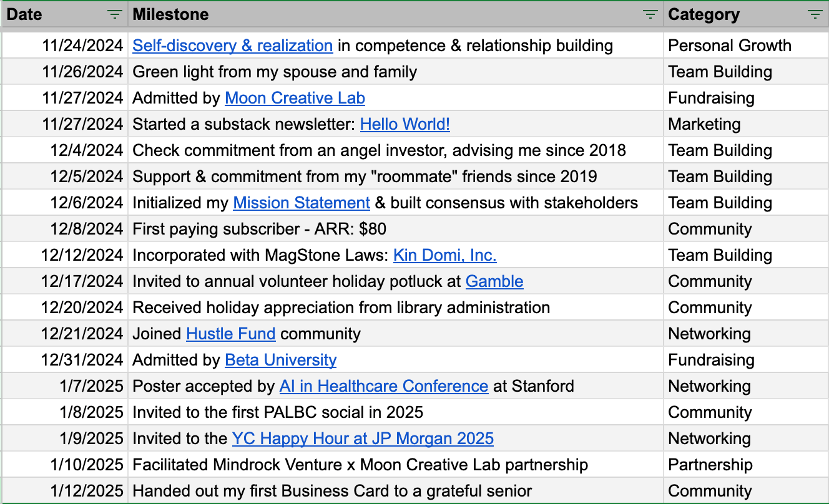Select the Category header cell
Viewport: 829px width, 504px height.
746,14
